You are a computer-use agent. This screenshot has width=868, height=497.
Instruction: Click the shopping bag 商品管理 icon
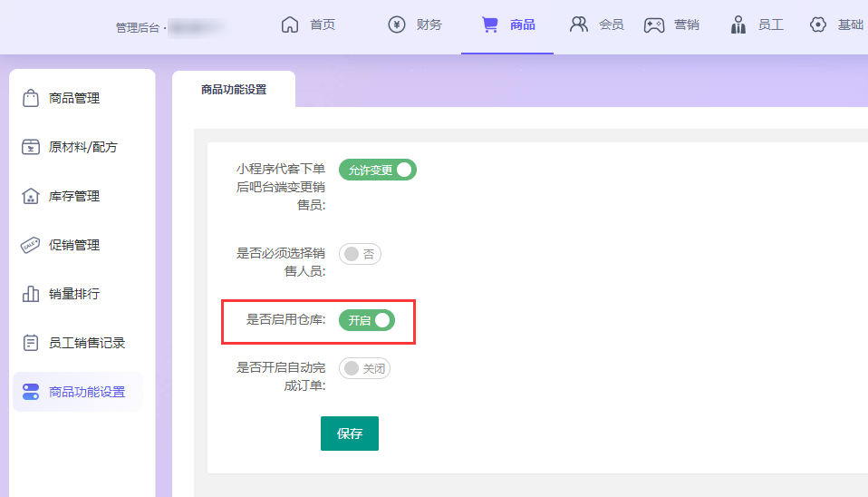tap(31, 98)
